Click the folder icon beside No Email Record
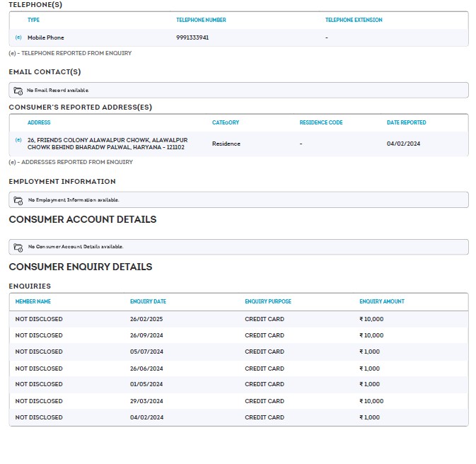This screenshot has height=464, width=476. pyautogui.click(x=18, y=91)
